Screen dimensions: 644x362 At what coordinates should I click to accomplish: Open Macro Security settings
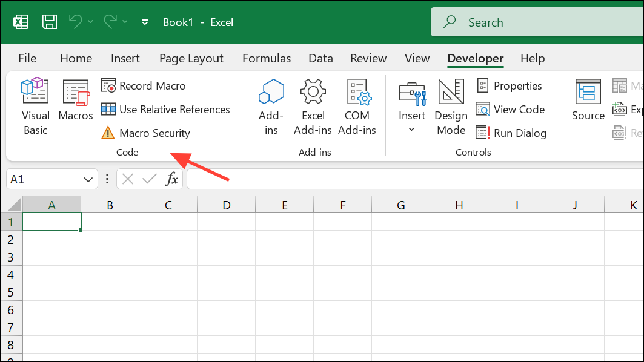(x=146, y=133)
